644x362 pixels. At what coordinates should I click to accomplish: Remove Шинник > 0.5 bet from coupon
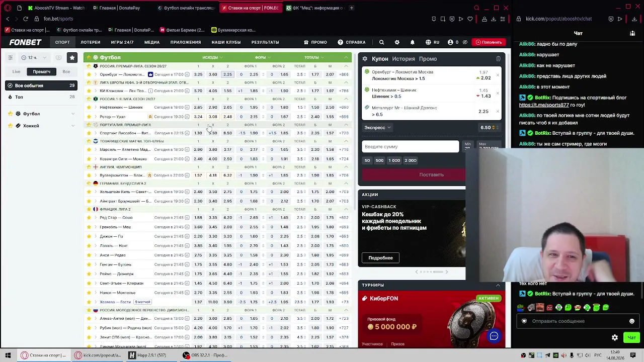(498, 93)
